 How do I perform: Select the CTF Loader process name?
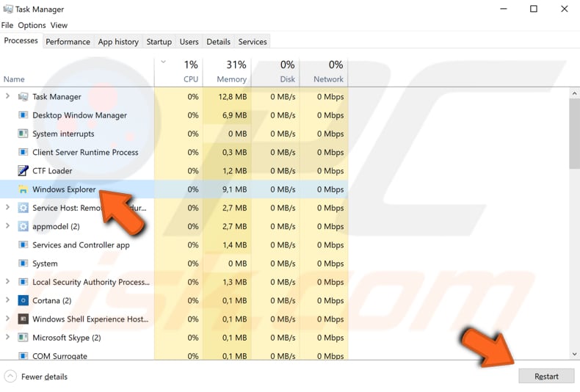(52, 171)
